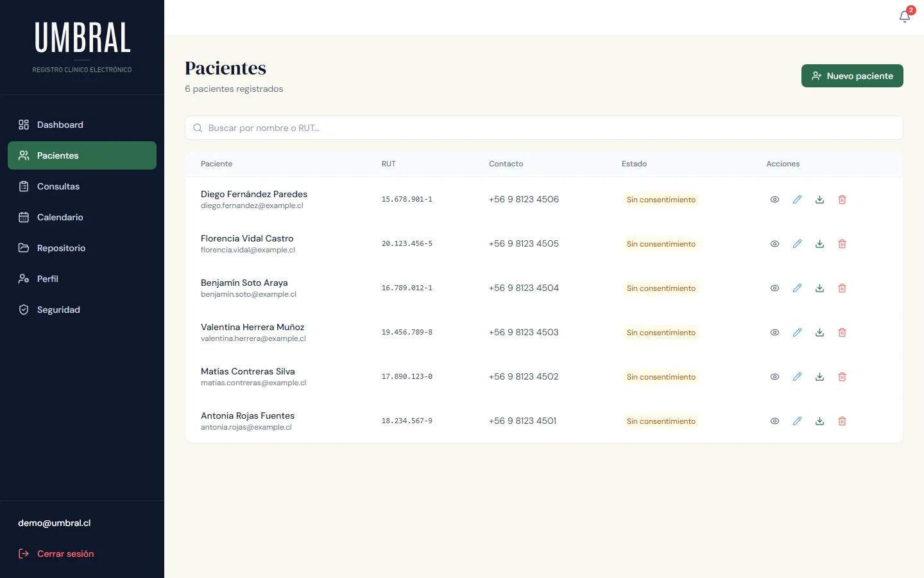Delete patient Antonia Rojas Fuentes
Screen dimensions: 924x578
point(842,421)
